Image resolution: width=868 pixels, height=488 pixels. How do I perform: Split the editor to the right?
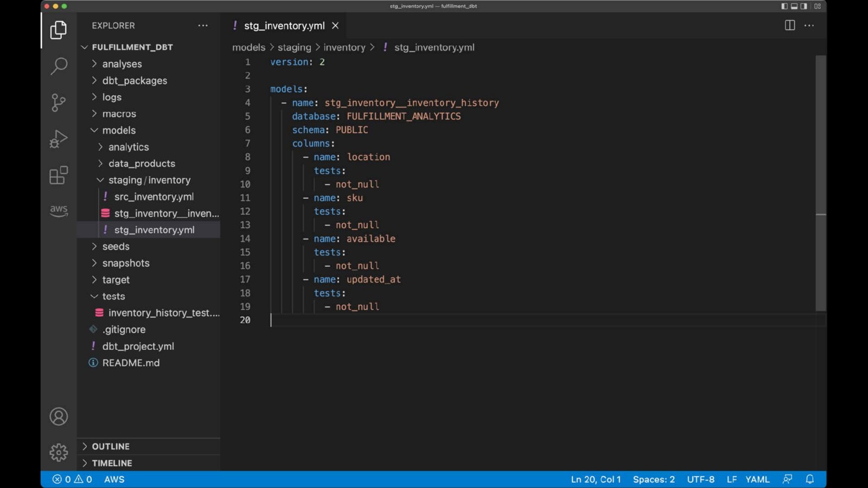[x=790, y=25]
